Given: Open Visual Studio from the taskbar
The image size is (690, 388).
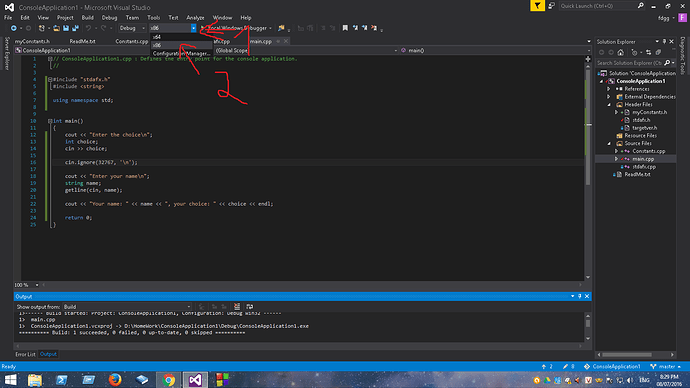Looking at the screenshot, I should tap(195, 380).
